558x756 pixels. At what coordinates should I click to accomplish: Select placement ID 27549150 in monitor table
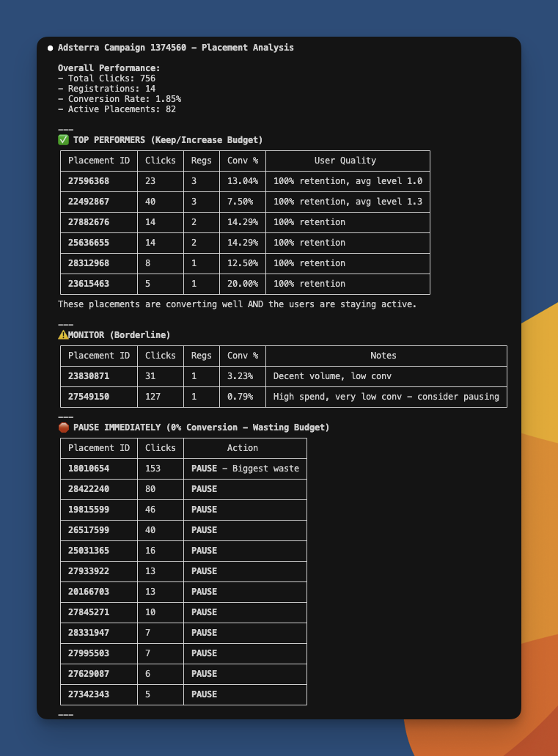pos(89,396)
